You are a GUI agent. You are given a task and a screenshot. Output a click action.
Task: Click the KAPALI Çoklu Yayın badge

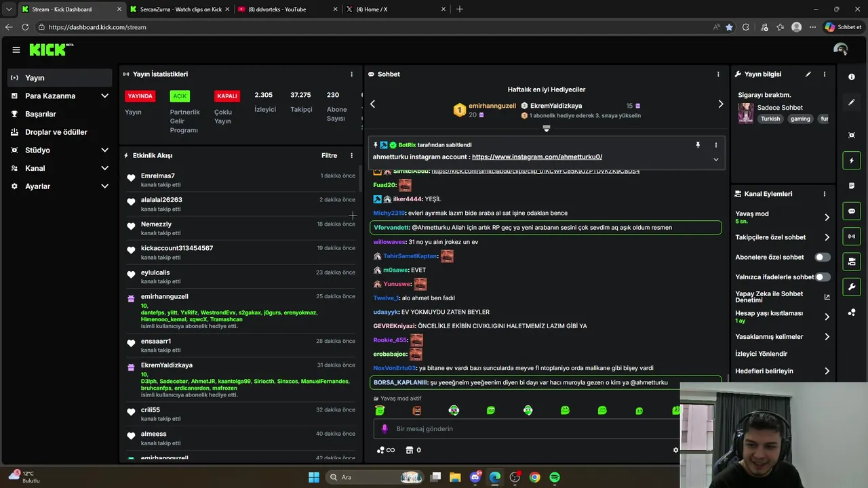[x=226, y=96]
